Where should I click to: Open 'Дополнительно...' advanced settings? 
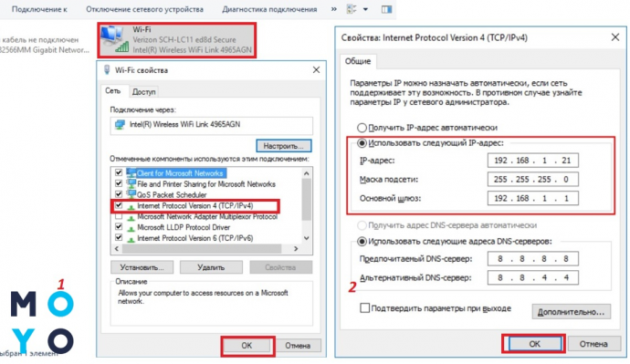(571, 311)
